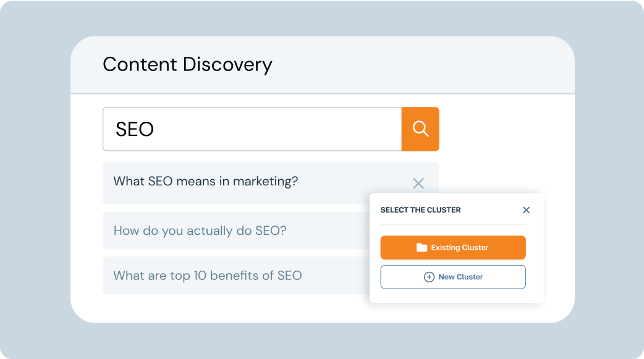The width and height of the screenshot is (644, 359).
Task: Click the 'SEO' text in search box
Action: [135, 129]
